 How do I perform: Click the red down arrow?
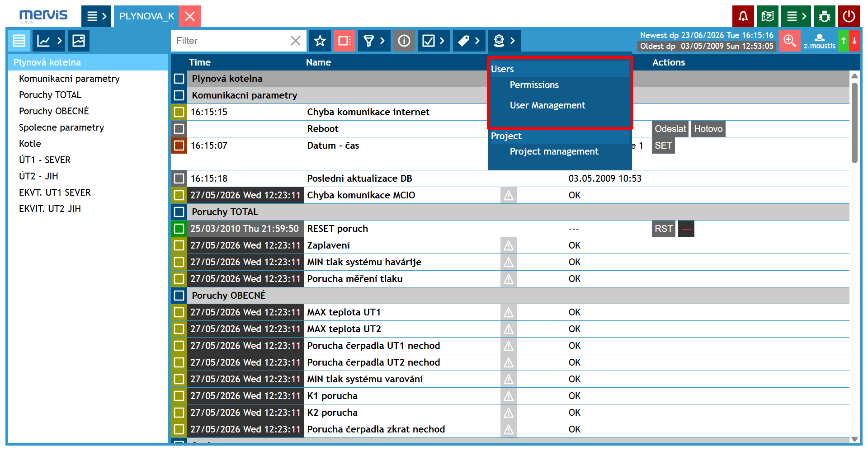click(x=854, y=41)
